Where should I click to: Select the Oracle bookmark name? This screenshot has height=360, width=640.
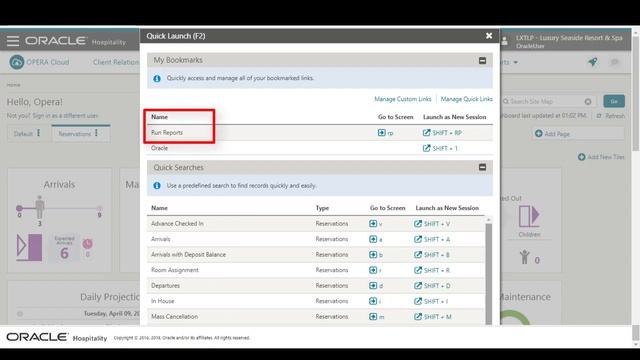(x=160, y=148)
